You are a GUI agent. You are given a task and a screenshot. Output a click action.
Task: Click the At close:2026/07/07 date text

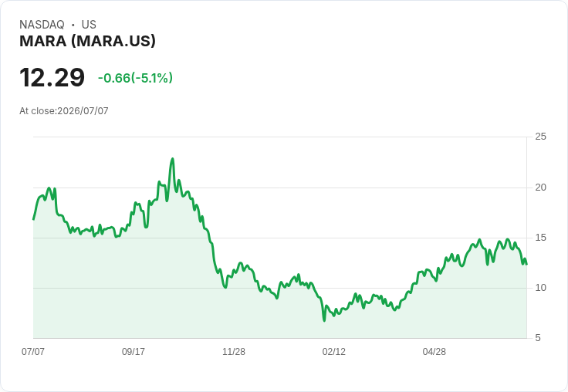click(x=64, y=111)
